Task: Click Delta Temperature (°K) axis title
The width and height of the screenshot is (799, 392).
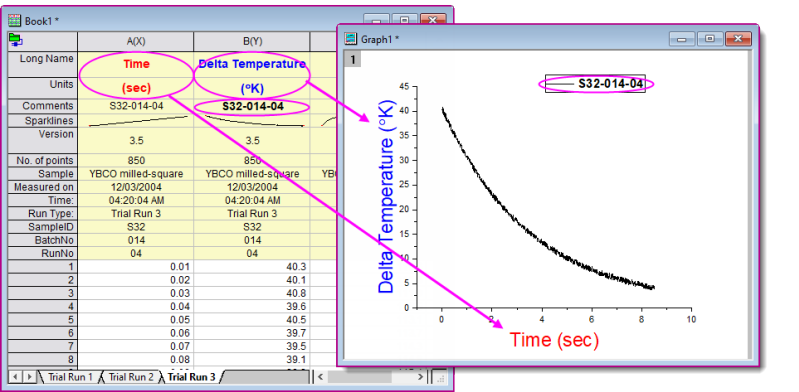Action: point(386,197)
